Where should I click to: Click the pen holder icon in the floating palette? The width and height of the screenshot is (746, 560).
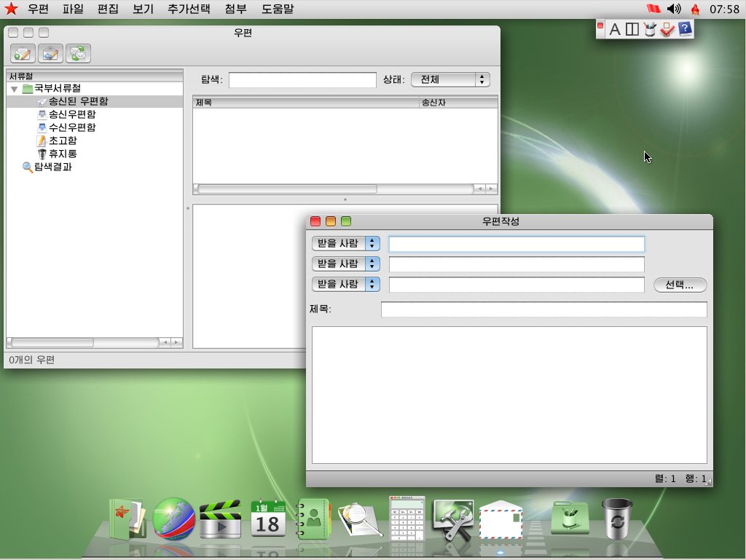(650, 30)
